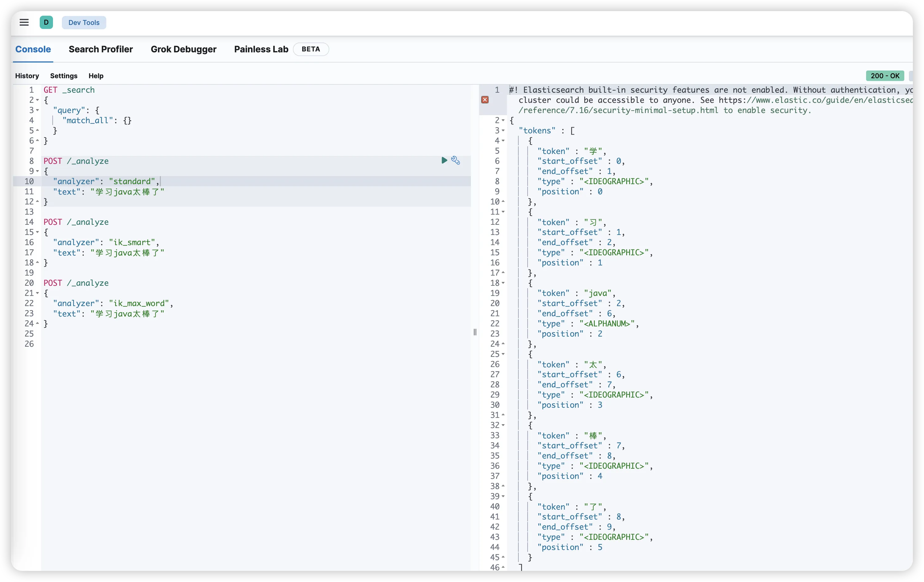
Task: Collapse the query block at editor line 3
Action: [x=38, y=111]
